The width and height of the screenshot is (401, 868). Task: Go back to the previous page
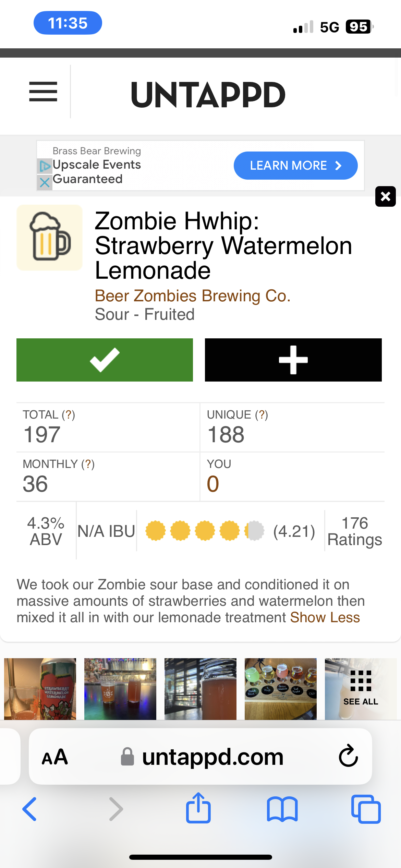30,809
